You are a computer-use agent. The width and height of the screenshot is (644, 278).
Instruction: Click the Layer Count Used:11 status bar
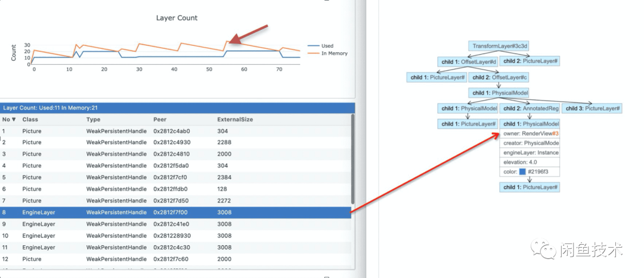click(177, 108)
